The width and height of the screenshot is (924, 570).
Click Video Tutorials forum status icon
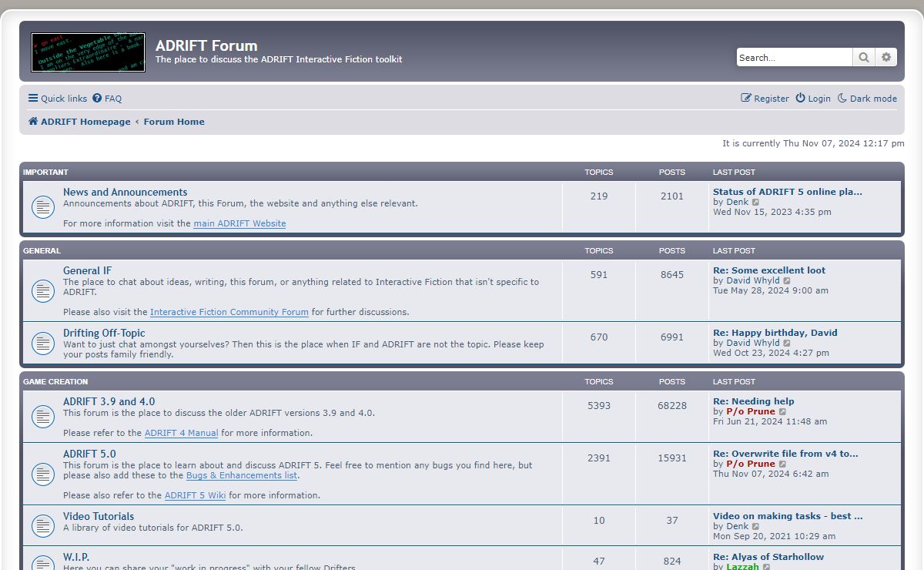click(42, 526)
